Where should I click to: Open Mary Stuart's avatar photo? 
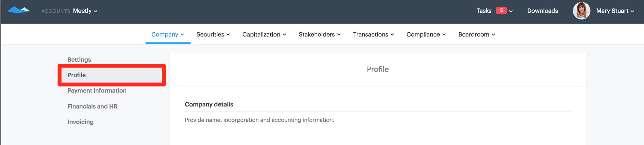click(581, 11)
